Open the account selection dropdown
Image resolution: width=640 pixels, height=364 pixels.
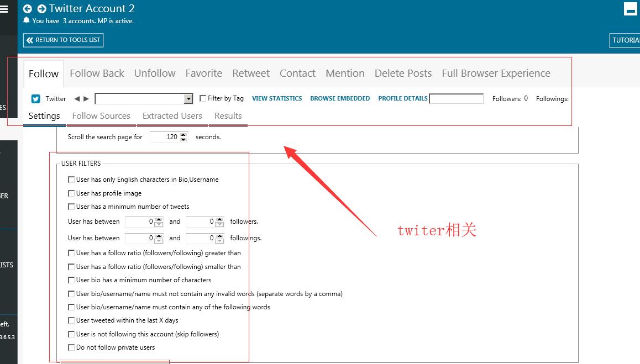click(188, 99)
